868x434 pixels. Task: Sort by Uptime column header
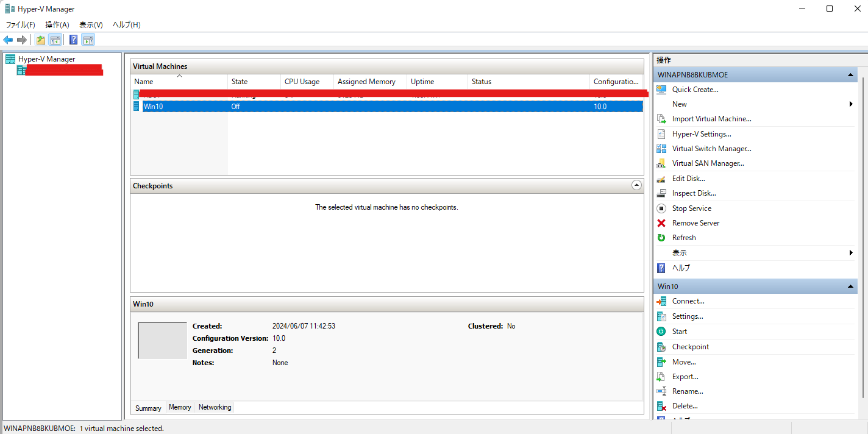437,82
